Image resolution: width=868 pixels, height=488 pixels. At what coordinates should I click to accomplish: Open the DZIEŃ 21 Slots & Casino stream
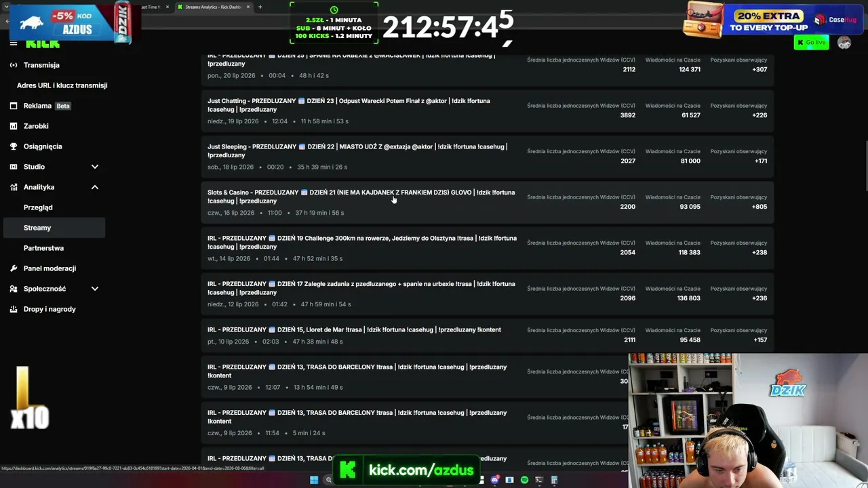488,202
